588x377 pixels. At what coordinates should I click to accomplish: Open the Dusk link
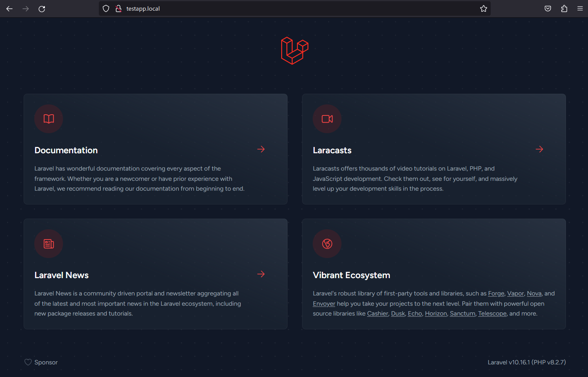click(x=398, y=314)
